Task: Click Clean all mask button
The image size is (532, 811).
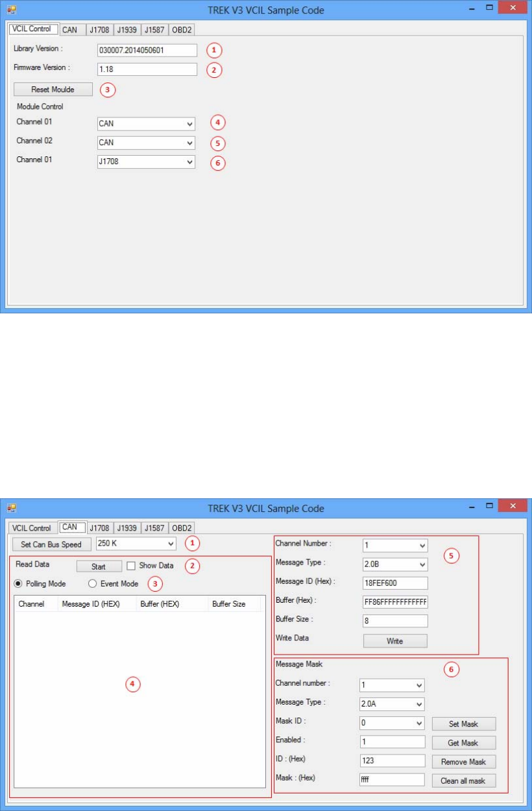Action: pos(464,781)
